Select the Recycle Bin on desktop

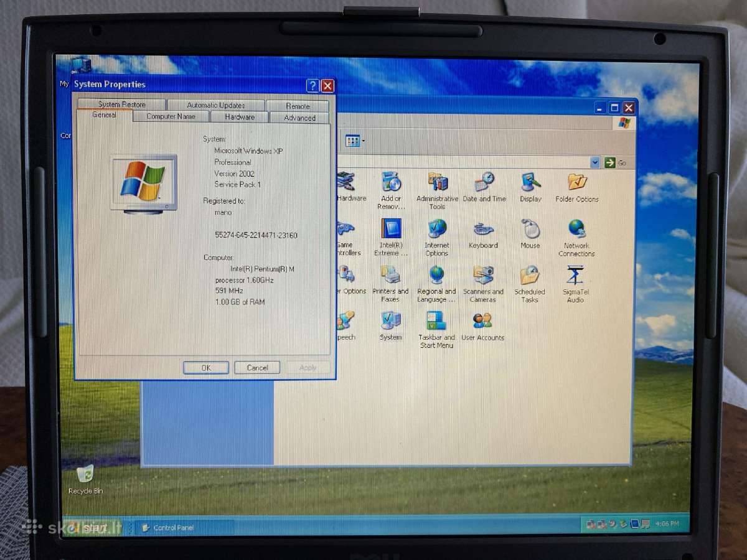(85, 479)
